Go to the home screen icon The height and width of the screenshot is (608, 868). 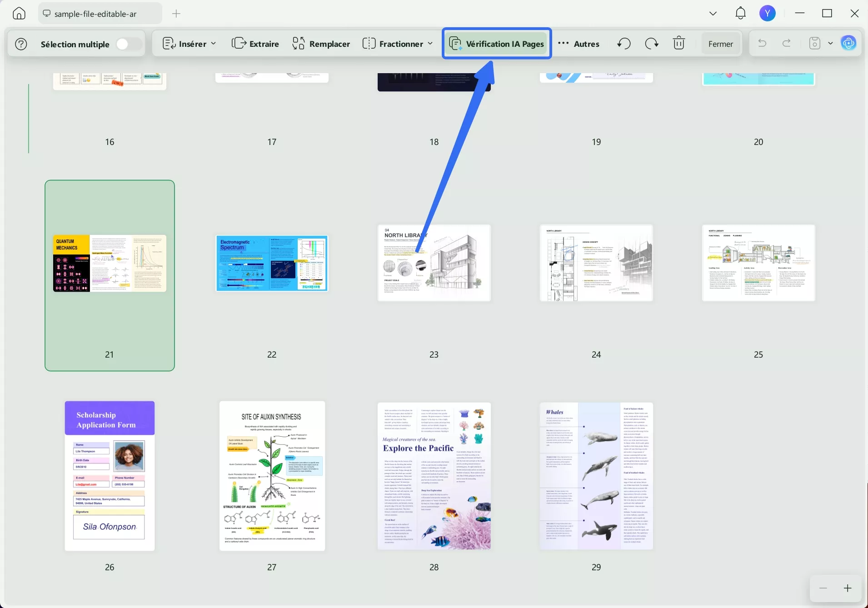(19, 14)
